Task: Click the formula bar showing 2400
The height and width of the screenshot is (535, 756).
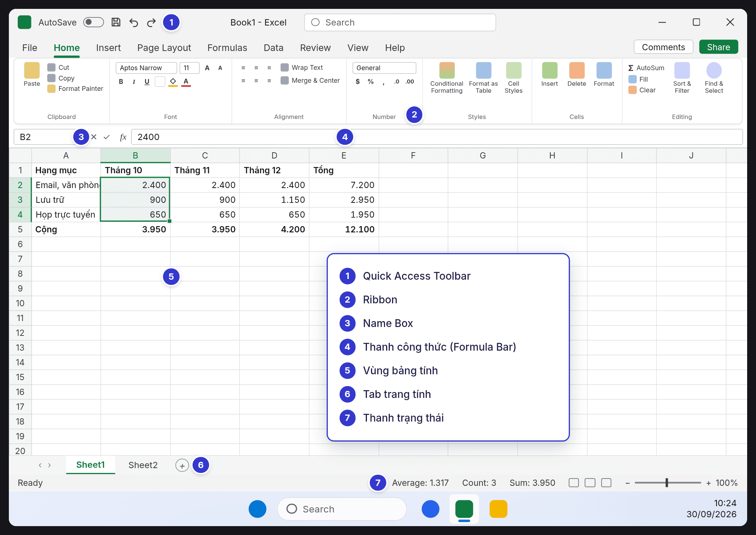Action: point(437,137)
